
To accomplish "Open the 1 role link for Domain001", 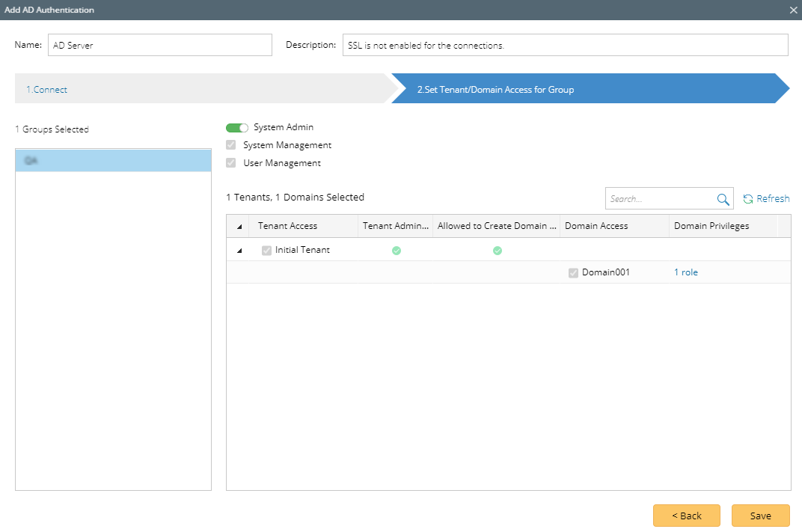I will (x=685, y=272).
